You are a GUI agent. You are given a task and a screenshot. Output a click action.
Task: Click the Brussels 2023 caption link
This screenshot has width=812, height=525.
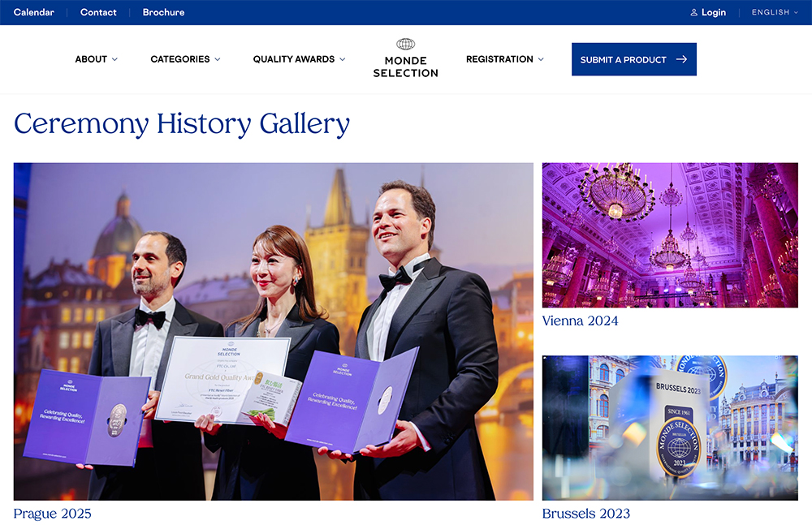point(586,514)
